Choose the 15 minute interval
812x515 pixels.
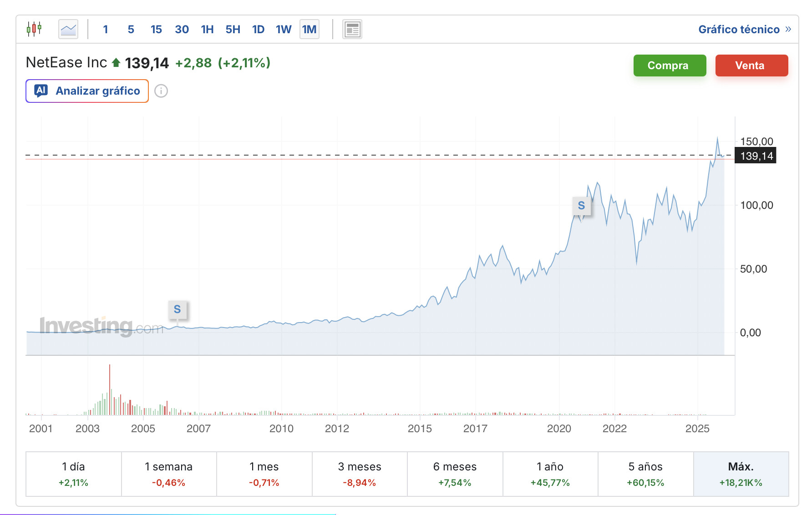[156, 30]
